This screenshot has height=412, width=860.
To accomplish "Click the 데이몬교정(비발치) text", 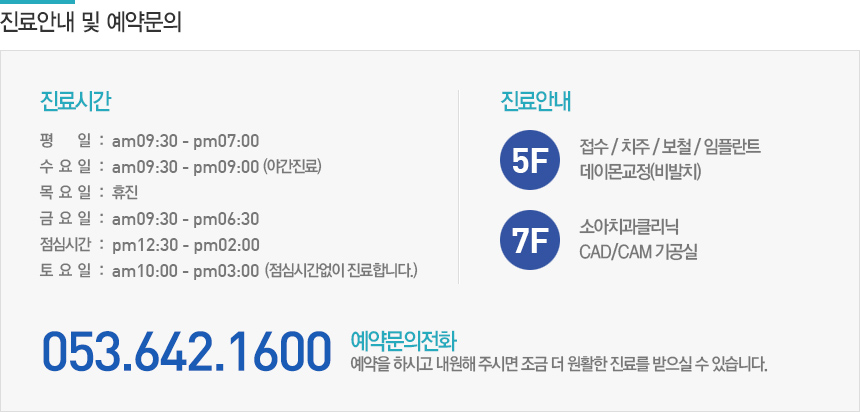I will [x=640, y=172].
